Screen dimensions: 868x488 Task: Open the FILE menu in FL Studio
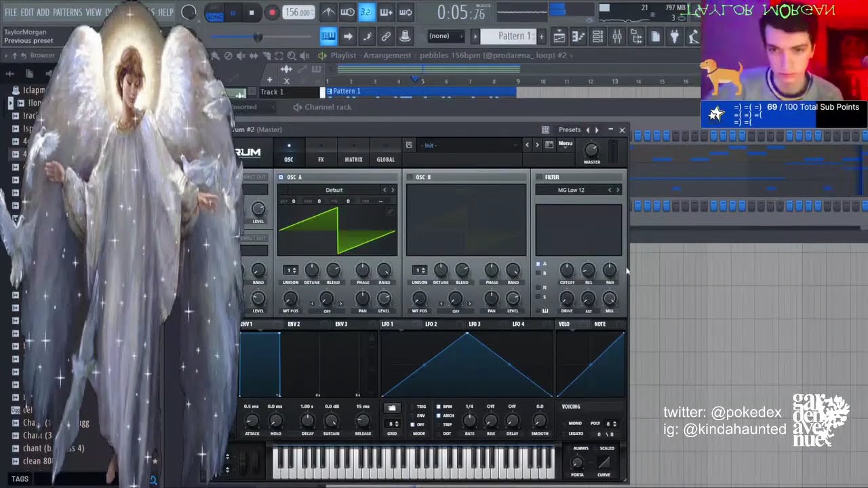pos(11,12)
